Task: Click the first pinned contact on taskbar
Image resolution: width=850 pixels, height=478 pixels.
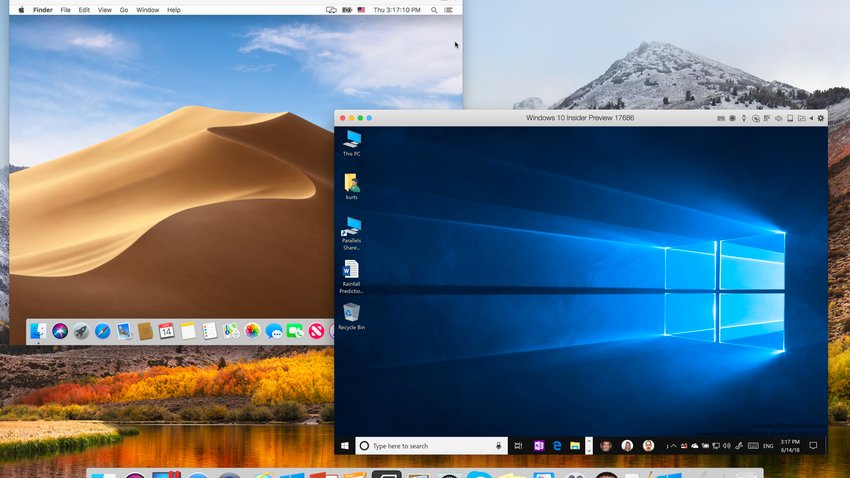Action: tap(606, 445)
